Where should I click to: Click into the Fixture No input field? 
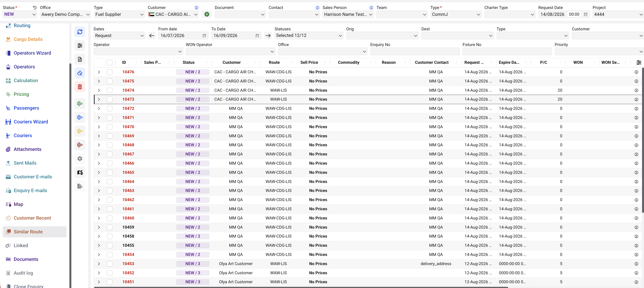click(x=507, y=51)
